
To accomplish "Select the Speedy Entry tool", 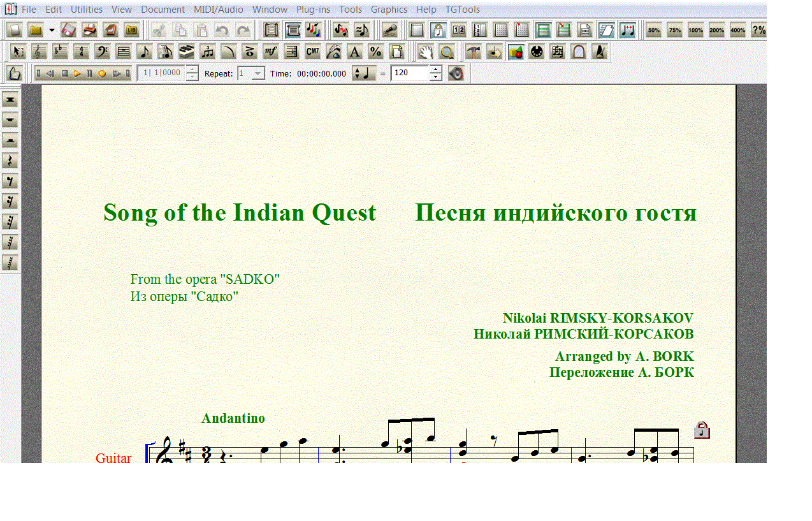I will [x=166, y=52].
